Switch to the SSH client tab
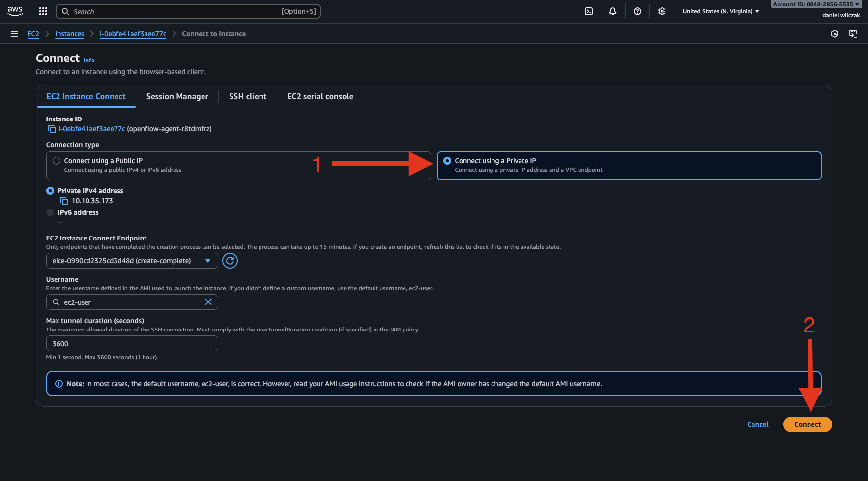This screenshot has width=868, height=481. (x=248, y=96)
